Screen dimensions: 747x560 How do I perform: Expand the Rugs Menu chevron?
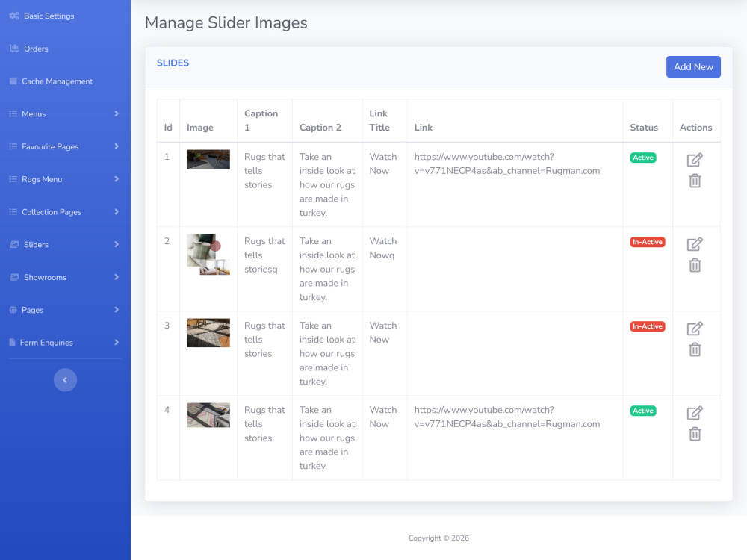[117, 179]
